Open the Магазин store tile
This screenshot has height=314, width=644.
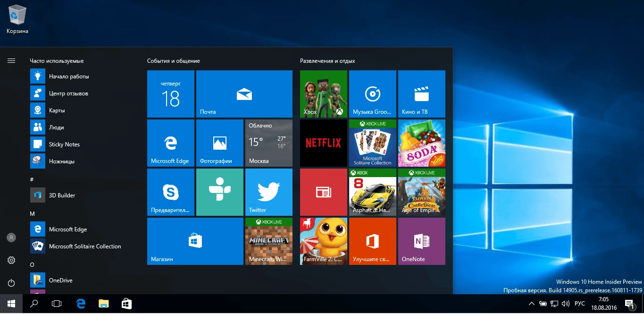195,241
